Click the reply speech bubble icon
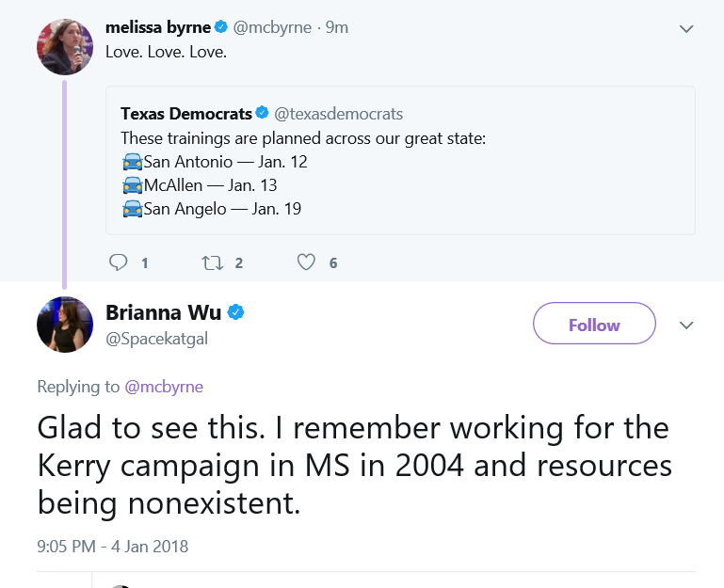Screen dimensions: 724x588 (119, 262)
